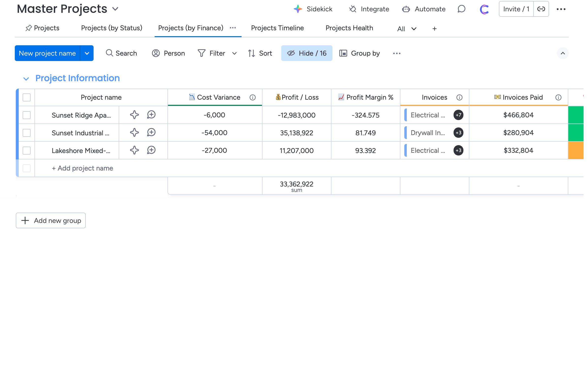Check the Sunset Industrial row checkbox
The image size is (588, 372).
coord(27,133)
